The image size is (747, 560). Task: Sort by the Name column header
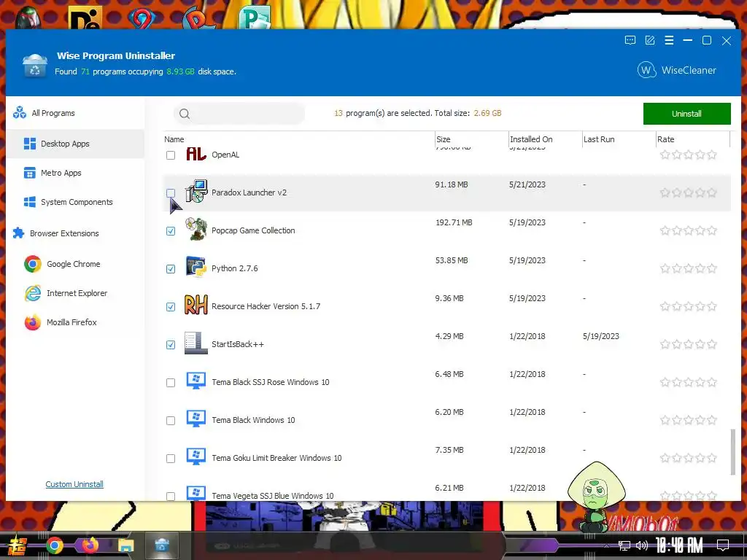point(174,139)
